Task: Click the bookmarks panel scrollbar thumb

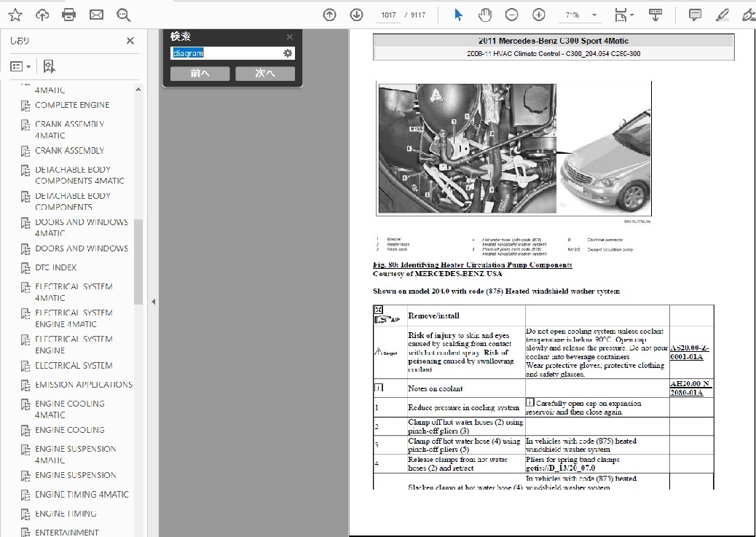Action: pos(138,262)
